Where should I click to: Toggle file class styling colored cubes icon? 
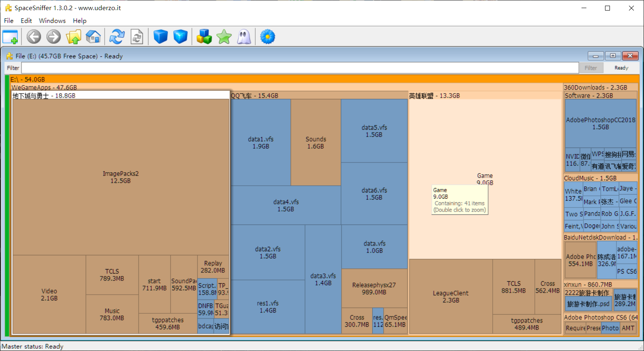pos(204,37)
